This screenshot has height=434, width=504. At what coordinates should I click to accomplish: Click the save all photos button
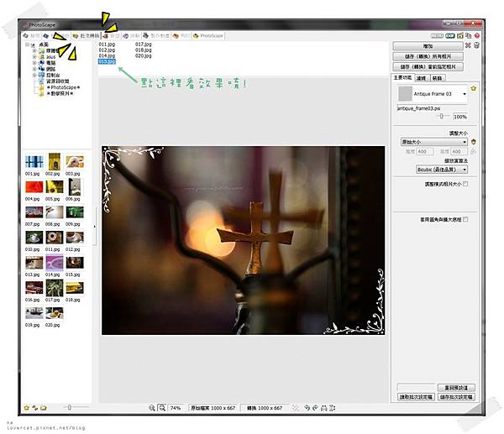click(428, 56)
